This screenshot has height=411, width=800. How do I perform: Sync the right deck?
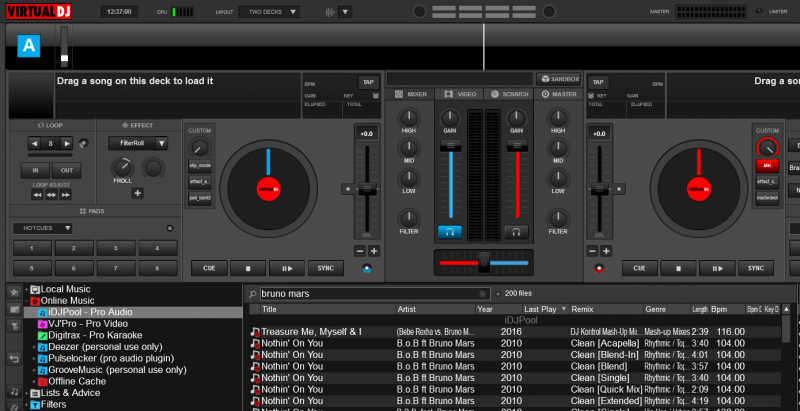coord(756,268)
